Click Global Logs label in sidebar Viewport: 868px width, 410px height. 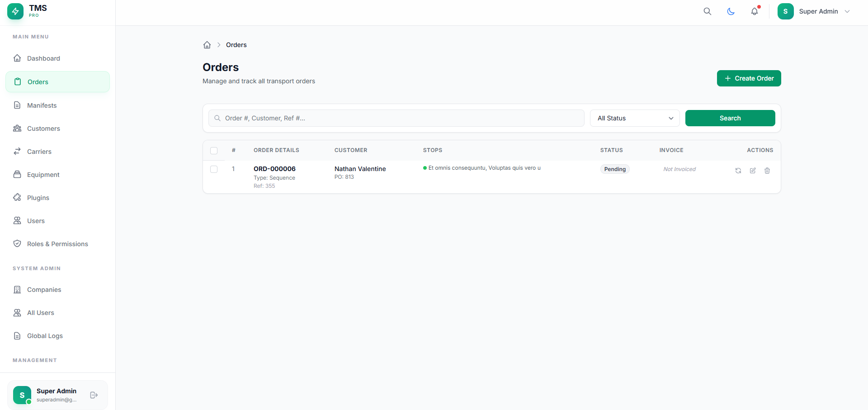tap(45, 336)
